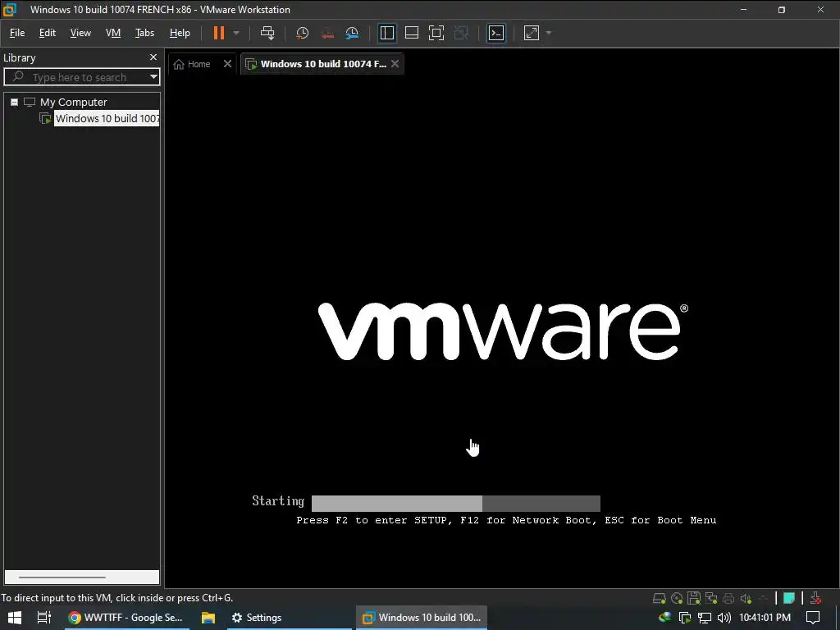
Task: Open the library search dropdown arrow
Action: coord(153,77)
